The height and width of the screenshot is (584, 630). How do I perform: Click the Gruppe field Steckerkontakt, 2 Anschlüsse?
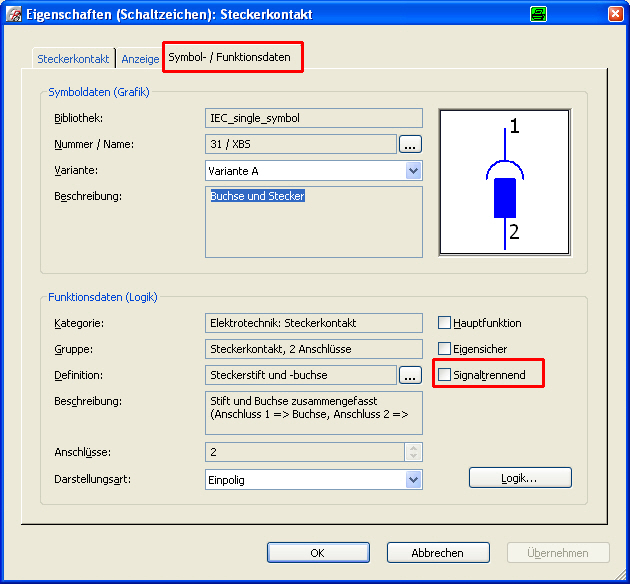(x=314, y=349)
